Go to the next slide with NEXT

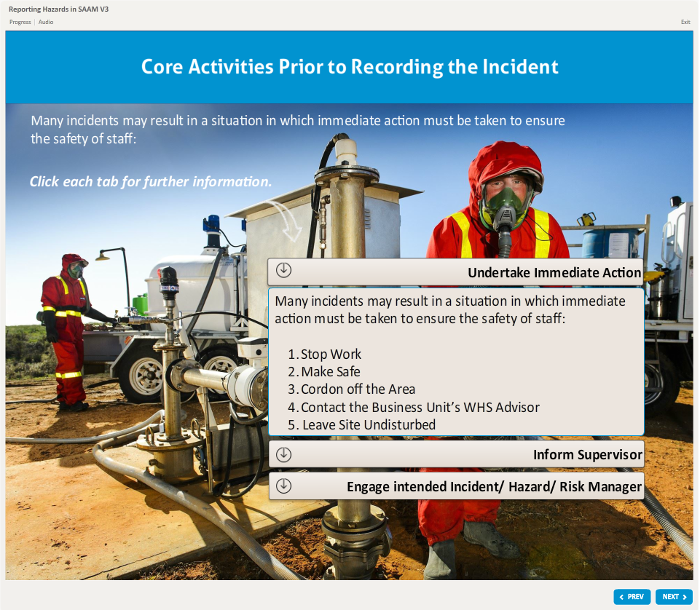tap(674, 597)
